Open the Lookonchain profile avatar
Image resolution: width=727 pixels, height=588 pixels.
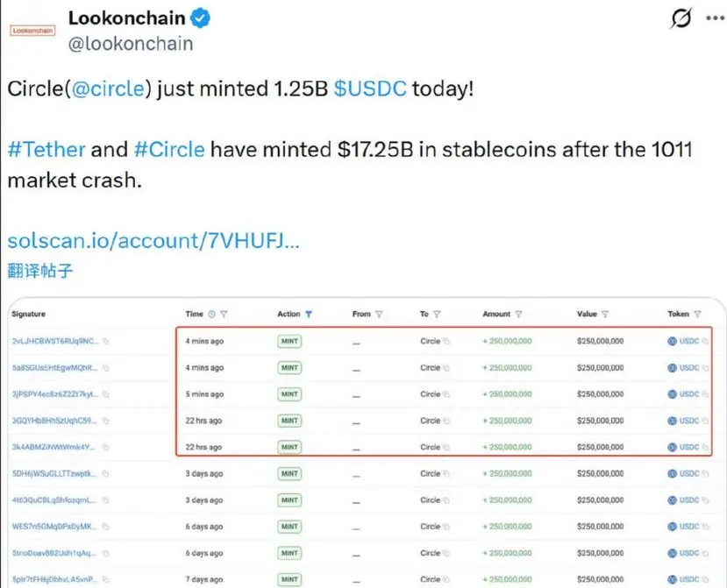(32, 29)
